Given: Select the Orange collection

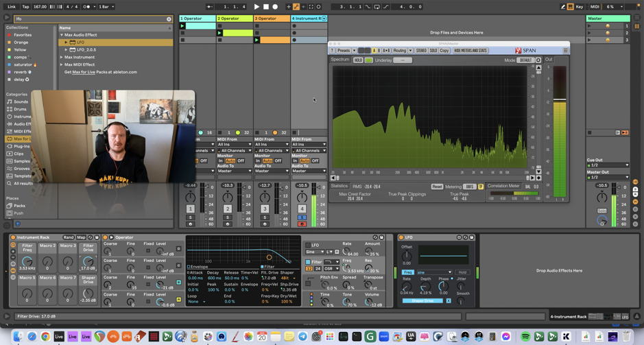Looking at the screenshot, I should pos(21,43).
